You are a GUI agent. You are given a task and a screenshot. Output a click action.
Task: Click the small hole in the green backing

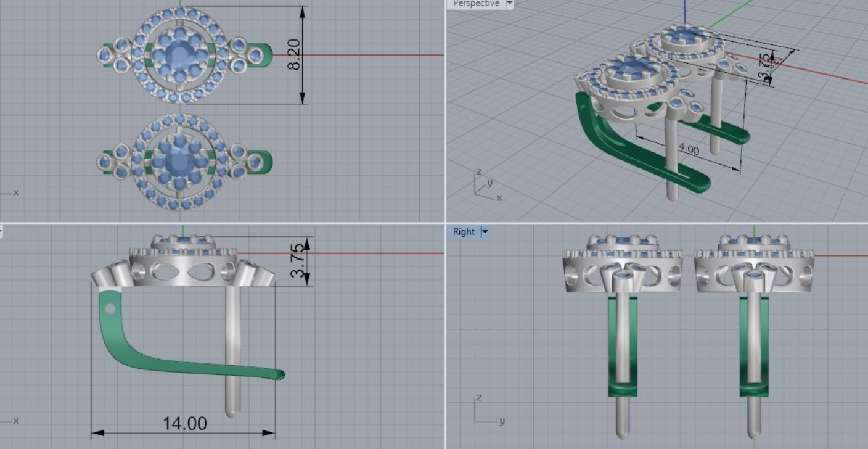(x=110, y=308)
